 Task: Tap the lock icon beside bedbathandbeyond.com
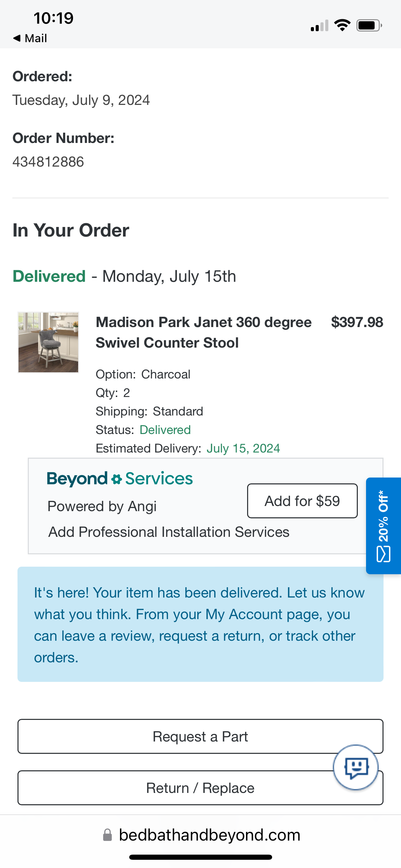pyautogui.click(x=108, y=835)
